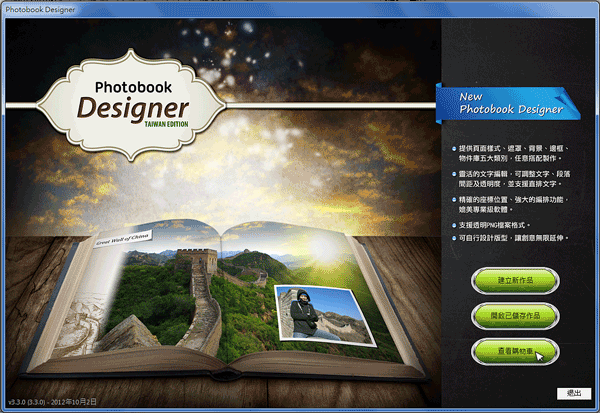The width and height of the screenshot is (600, 413).
Task: Open saved project with 開啟已儲存作品 button
Action: point(515,316)
